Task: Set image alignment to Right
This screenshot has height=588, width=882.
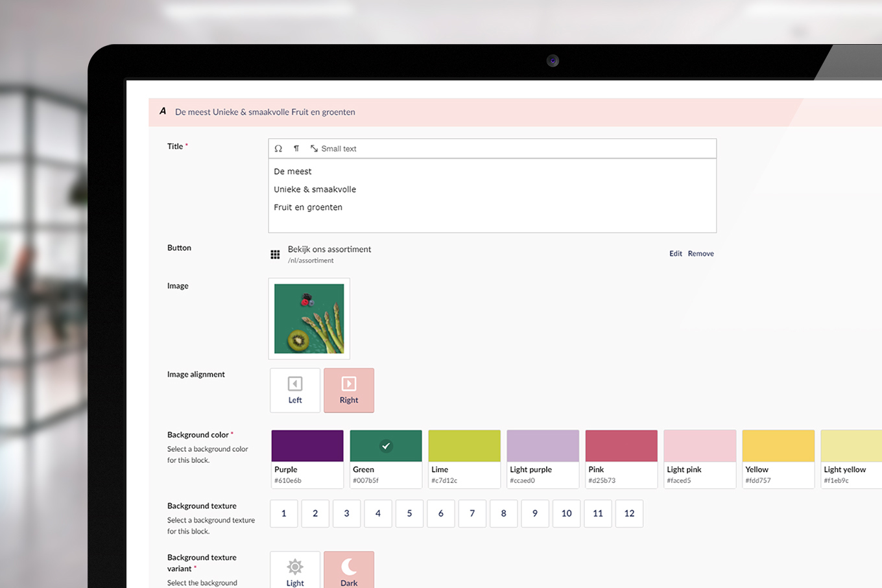Action: click(x=349, y=390)
